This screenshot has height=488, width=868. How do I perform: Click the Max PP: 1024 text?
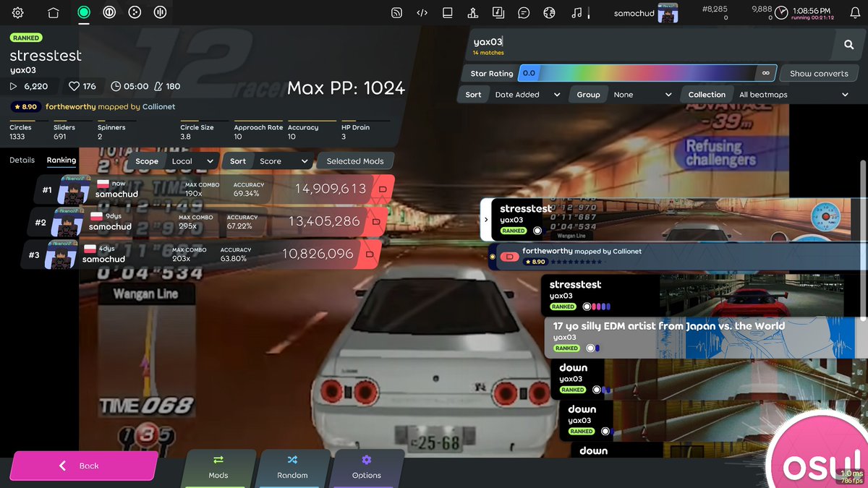point(346,88)
